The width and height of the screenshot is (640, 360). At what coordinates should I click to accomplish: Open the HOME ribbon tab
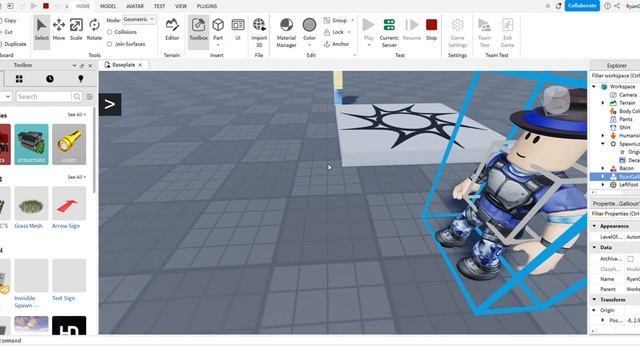point(83,6)
